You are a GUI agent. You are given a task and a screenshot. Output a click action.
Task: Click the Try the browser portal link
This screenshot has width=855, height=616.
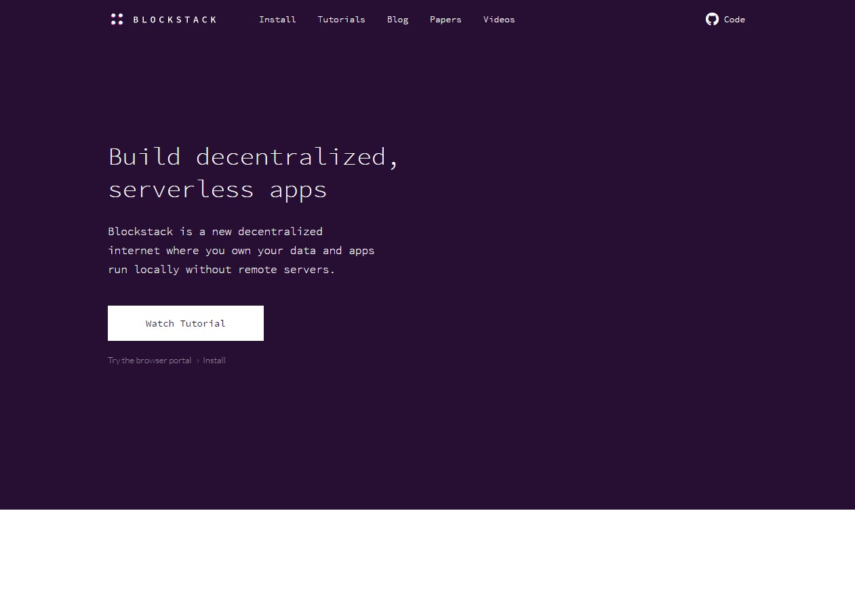149,360
